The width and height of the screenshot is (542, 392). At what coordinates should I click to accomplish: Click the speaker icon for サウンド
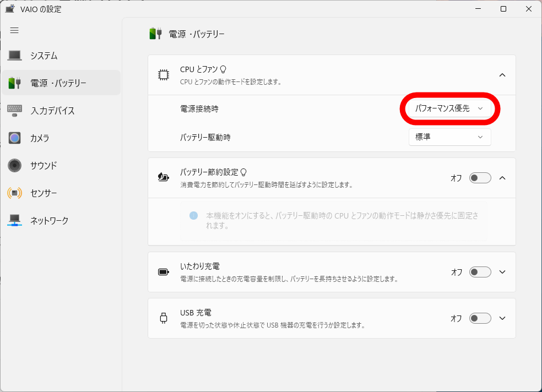coord(14,165)
